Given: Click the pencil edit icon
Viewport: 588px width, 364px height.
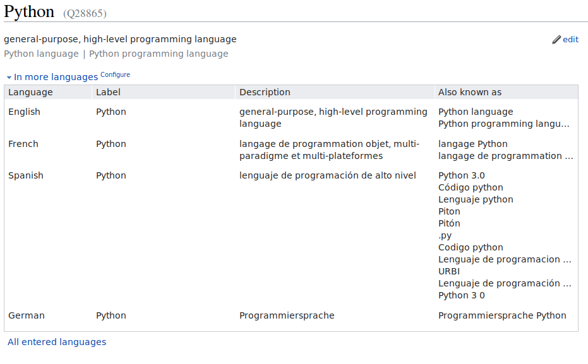Looking at the screenshot, I should (556, 39).
